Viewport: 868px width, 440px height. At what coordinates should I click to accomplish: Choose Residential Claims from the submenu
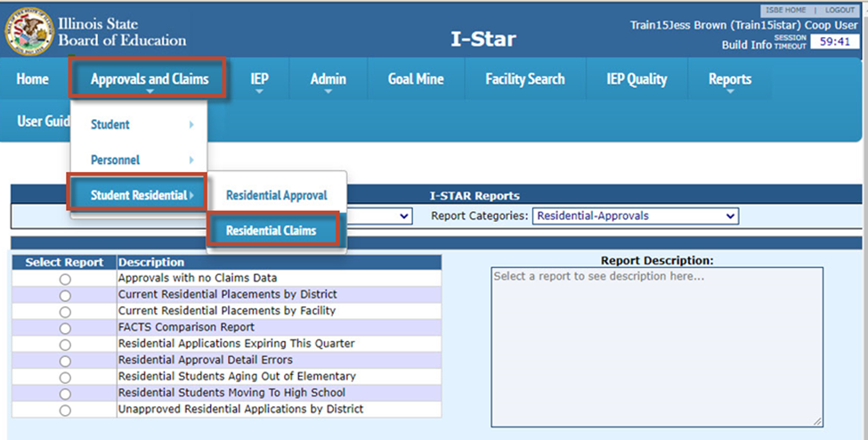tap(273, 231)
